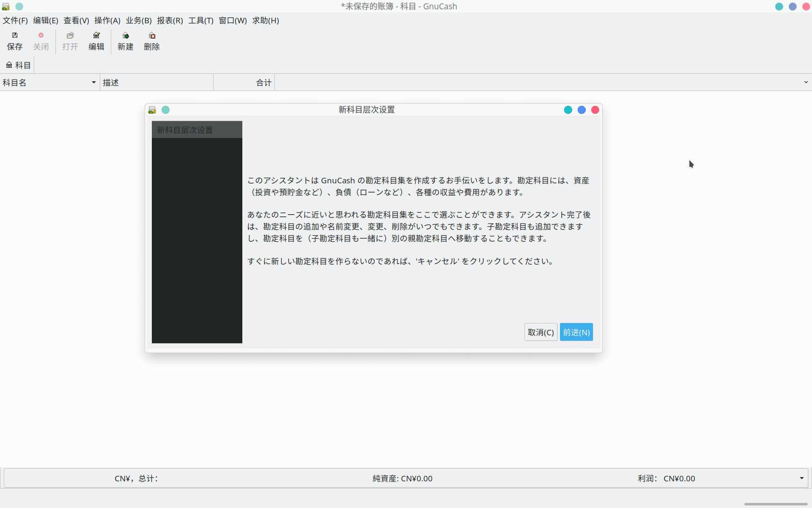Viewport: 812px width, 508px height.
Task: Open the 报表(R) menu
Action: pyautogui.click(x=170, y=20)
